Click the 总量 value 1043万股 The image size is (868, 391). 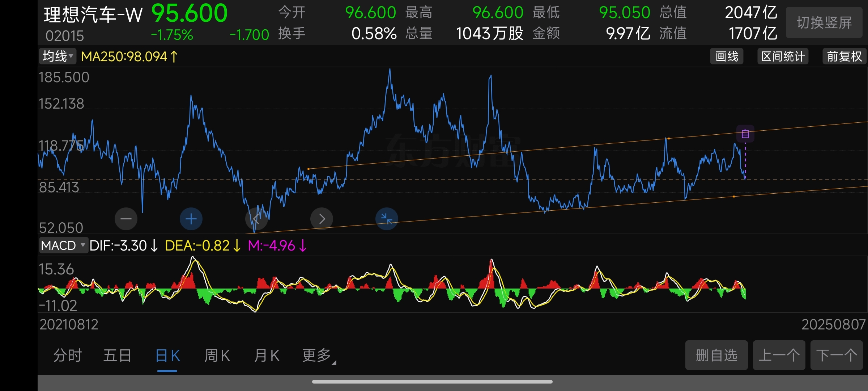click(x=490, y=34)
